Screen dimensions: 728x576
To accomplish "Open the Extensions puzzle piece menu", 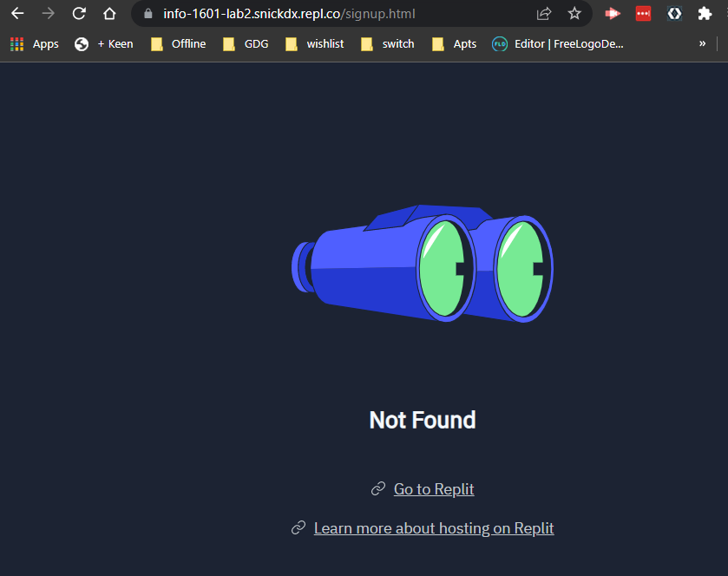I will 705,14.
